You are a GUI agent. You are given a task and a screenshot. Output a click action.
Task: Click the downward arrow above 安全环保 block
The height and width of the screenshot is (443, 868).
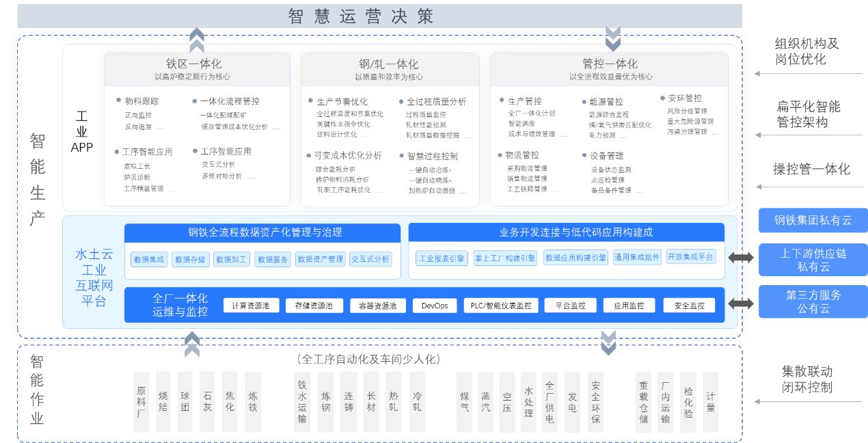(x=608, y=343)
